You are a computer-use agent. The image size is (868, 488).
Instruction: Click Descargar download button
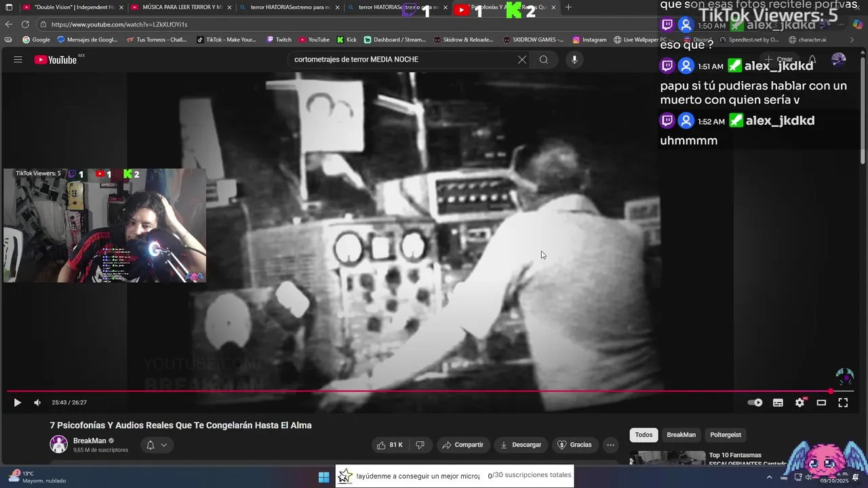click(x=521, y=445)
